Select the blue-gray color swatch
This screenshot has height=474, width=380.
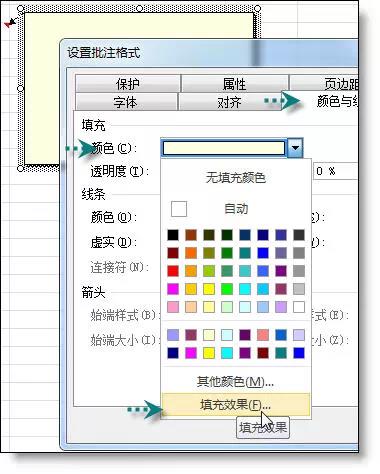[281, 253]
